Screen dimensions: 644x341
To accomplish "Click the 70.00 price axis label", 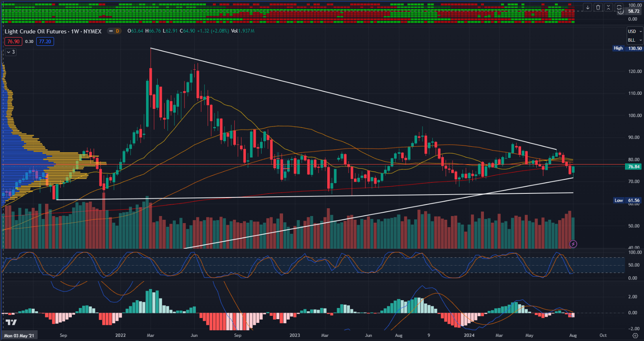I will 635,181.
